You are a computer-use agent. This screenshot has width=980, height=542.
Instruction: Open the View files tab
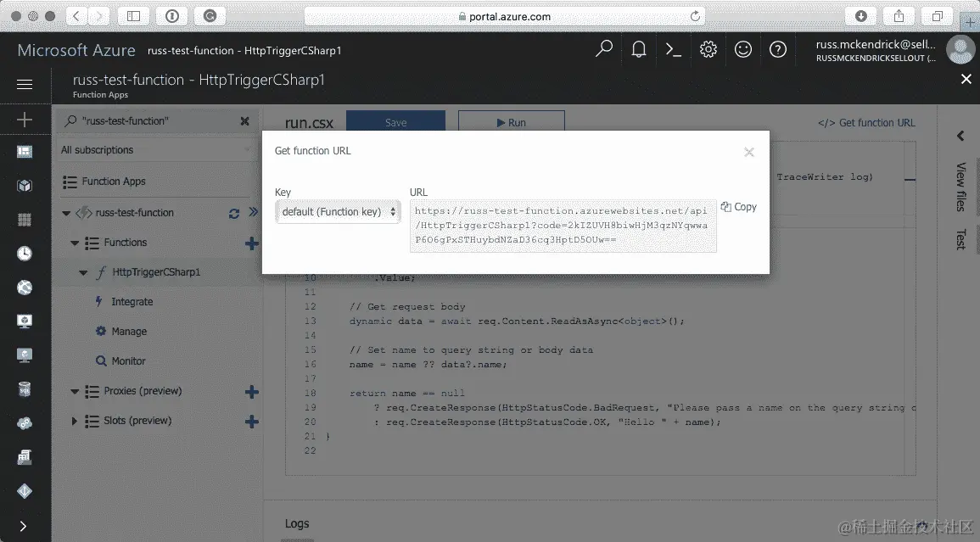click(x=960, y=187)
